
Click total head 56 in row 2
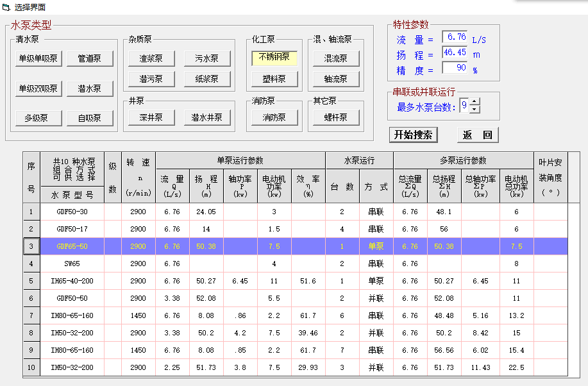point(444,229)
